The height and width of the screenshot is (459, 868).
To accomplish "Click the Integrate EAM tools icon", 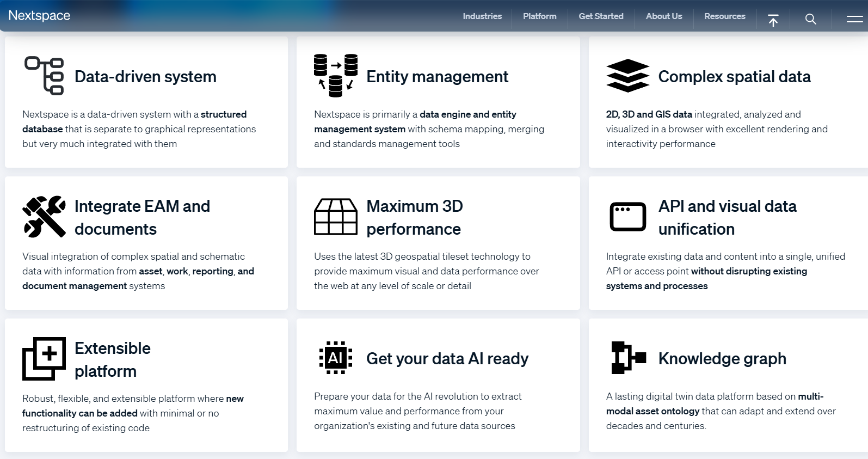I will (44, 217).
